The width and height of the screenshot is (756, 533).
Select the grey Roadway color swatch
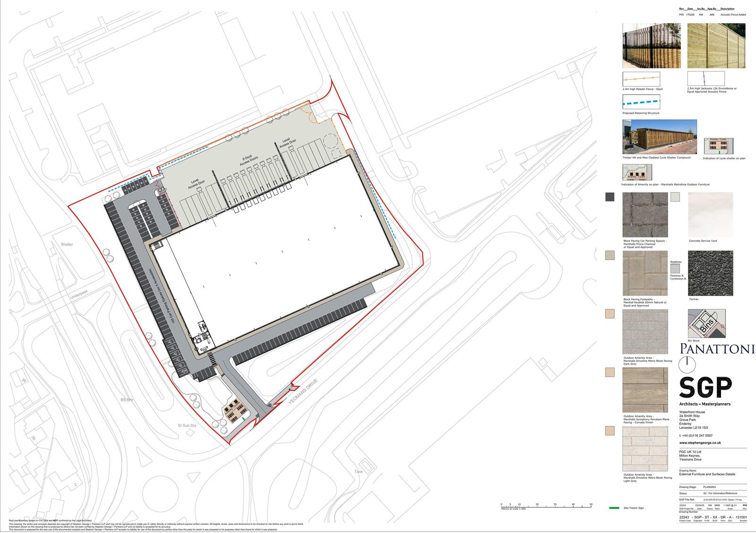(x=675, y=268)
